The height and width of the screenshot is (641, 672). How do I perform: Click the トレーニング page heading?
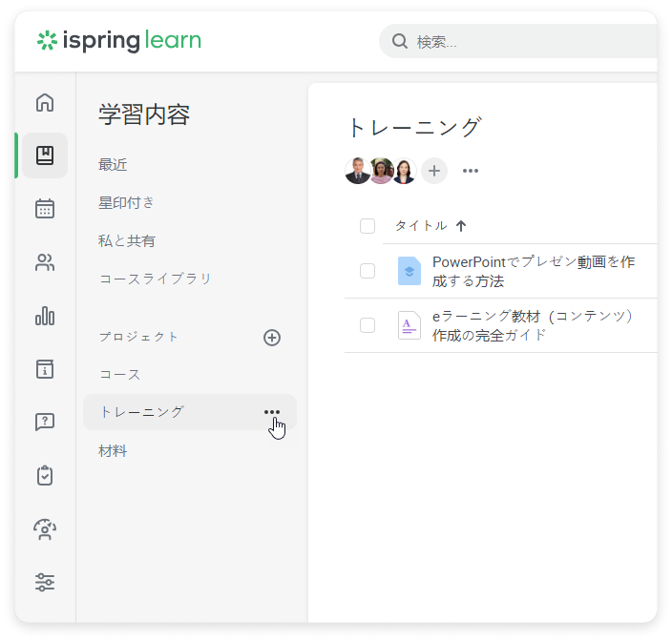pyautogui.click(x=416, y=127)
